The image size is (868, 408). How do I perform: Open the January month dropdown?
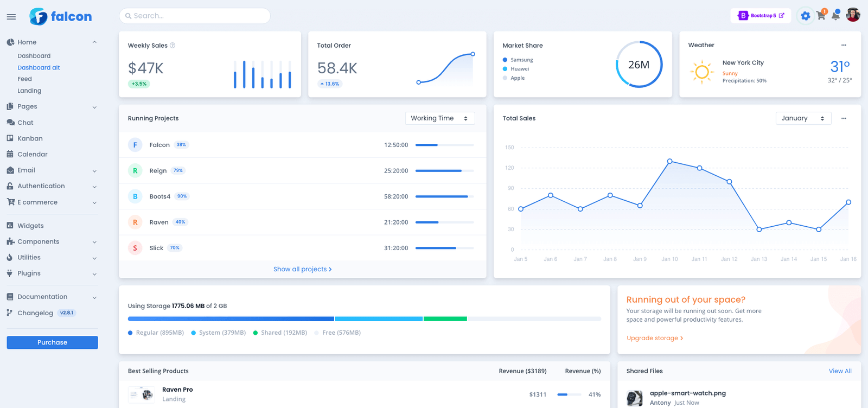coord(803,118)
